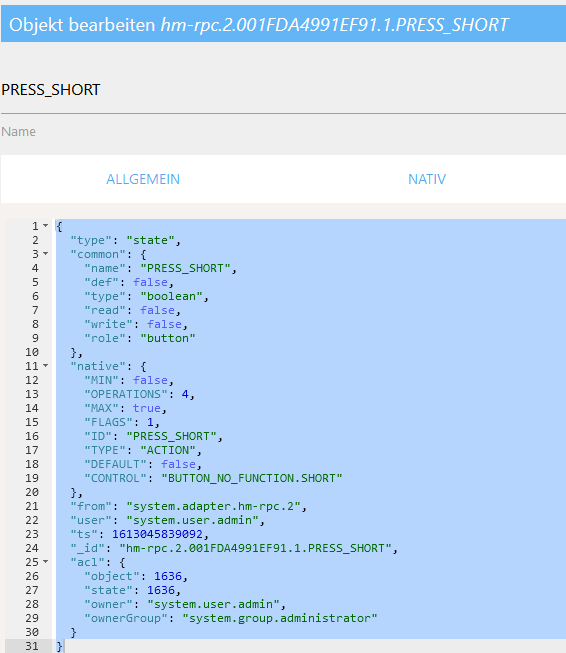Click the "owner": "system.user.admin" line
The image size is (566, 653).
tap(185, 604)
